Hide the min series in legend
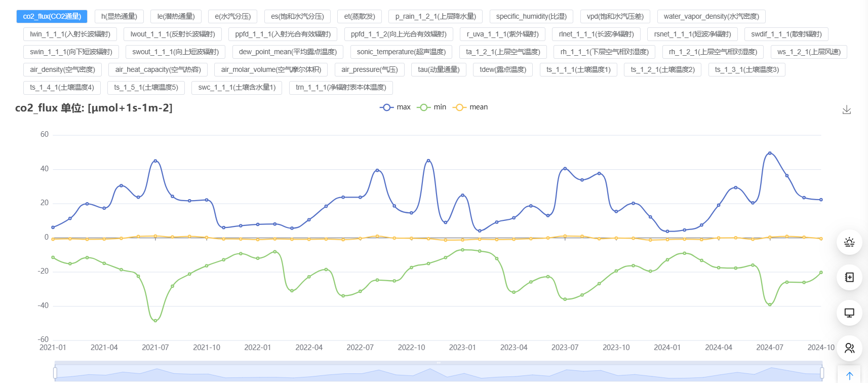Screen dimensions: 868x383 pos(431,107)
